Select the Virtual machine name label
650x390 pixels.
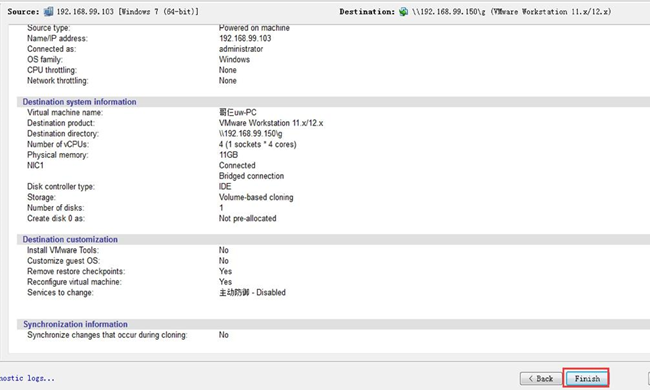[x=65, y=112]
